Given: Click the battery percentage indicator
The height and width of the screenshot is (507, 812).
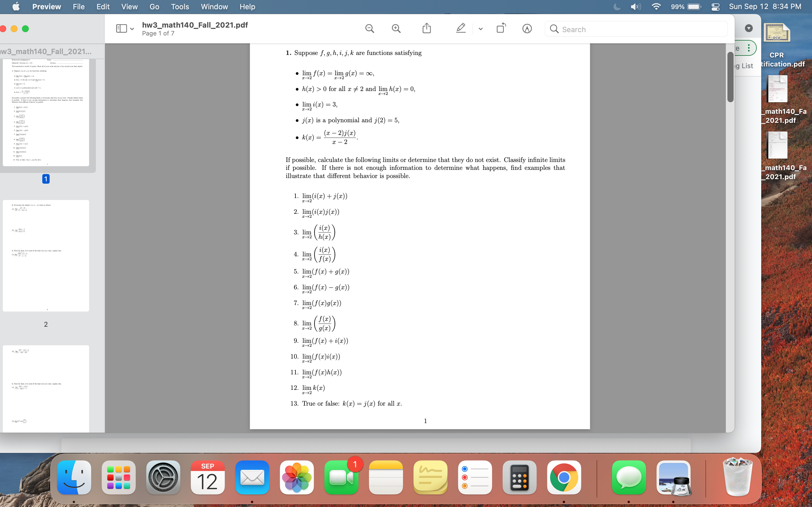Looking at the screenshot, I should click(678, 6).
